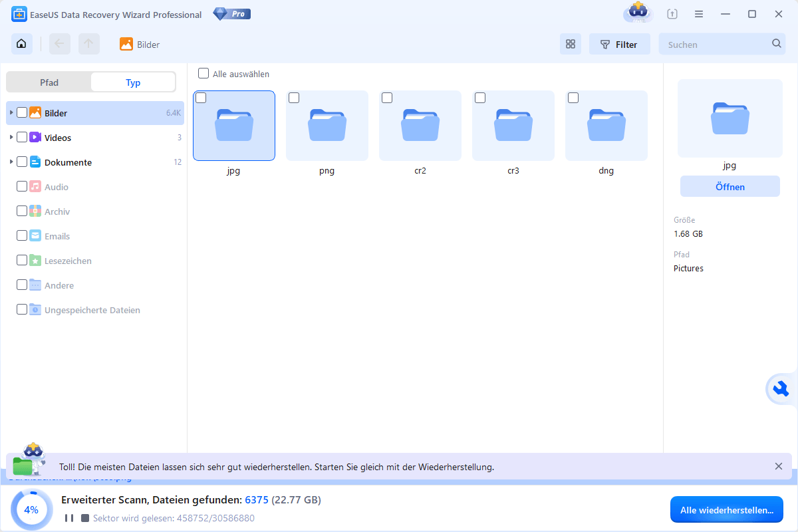Click the up-level arrow button
798x532 pixels.
tap(89, 45)
